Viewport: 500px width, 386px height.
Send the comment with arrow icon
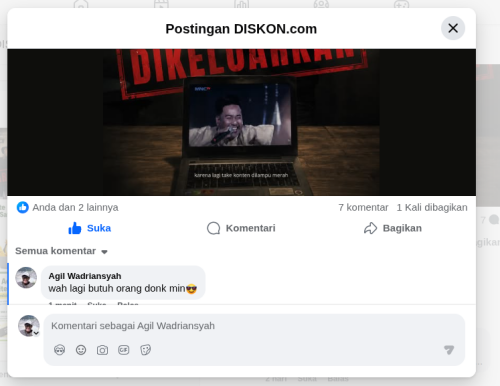pyautogui.click(x=449, y=350)
